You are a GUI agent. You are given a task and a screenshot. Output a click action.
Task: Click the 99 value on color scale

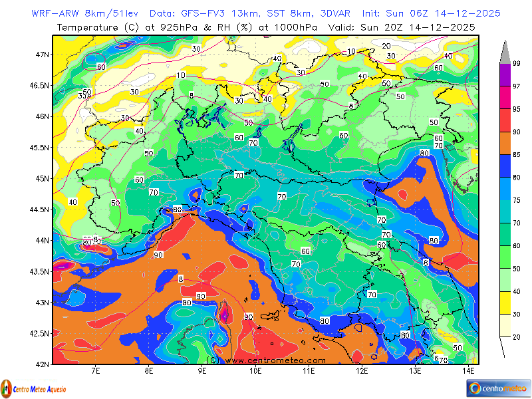516,63
